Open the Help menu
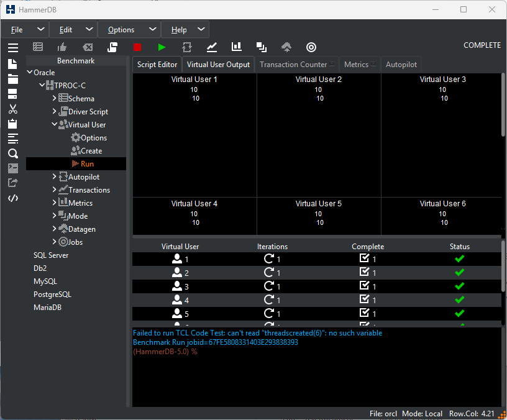This screenshot has height=420, width=507. [x=185, y=30]
